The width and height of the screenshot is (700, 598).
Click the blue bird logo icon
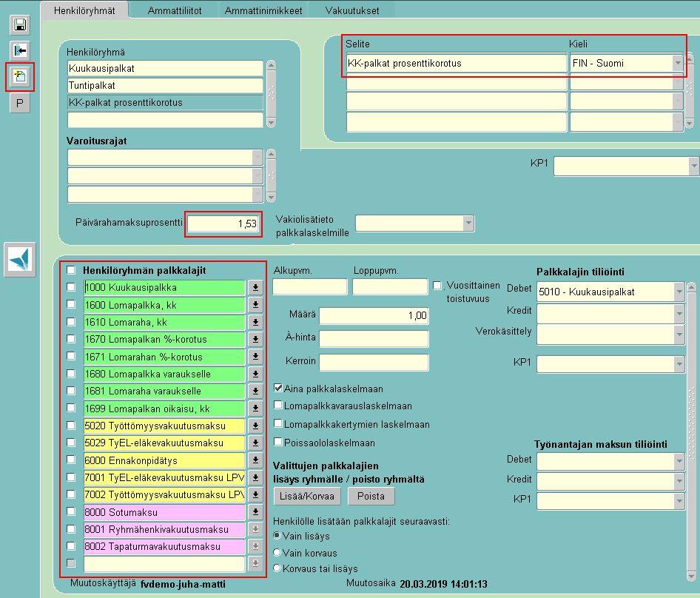tap(20, 260)
